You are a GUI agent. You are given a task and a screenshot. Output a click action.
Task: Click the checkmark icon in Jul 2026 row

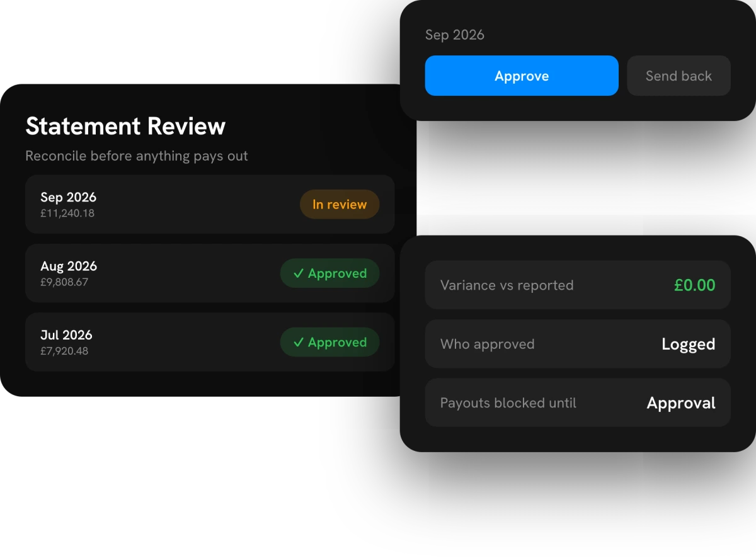pyautogui.click(x=299, y=342)
